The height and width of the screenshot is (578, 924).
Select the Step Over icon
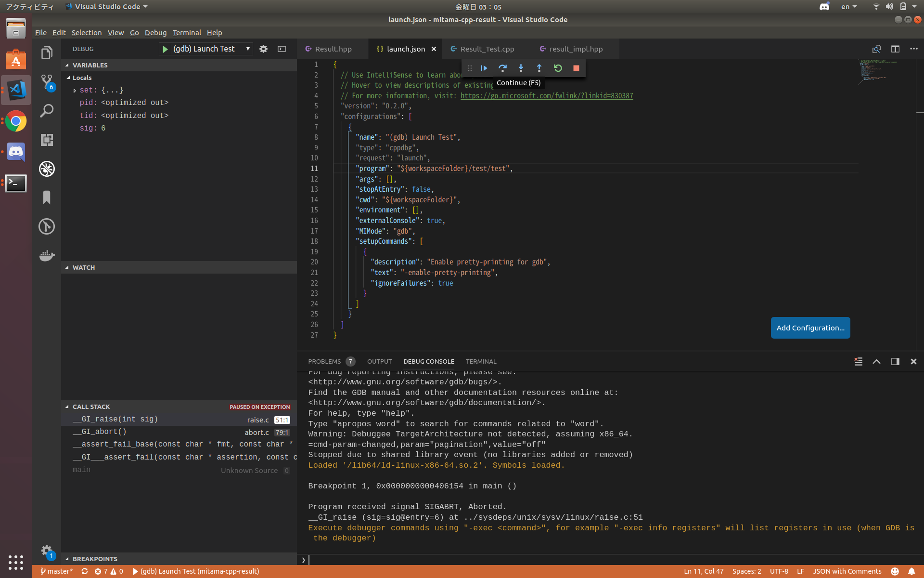pyautogui.click(x=502, y=68)
